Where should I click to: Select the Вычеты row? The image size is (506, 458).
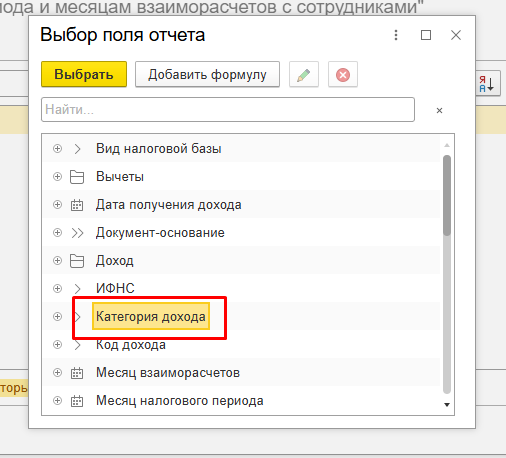click(241, 176)
